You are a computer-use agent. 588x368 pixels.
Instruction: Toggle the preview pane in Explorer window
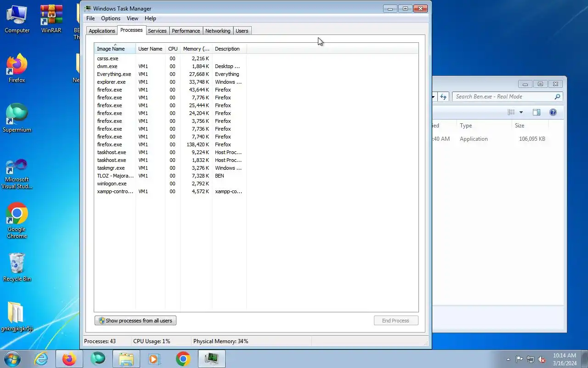click(536, 112)
